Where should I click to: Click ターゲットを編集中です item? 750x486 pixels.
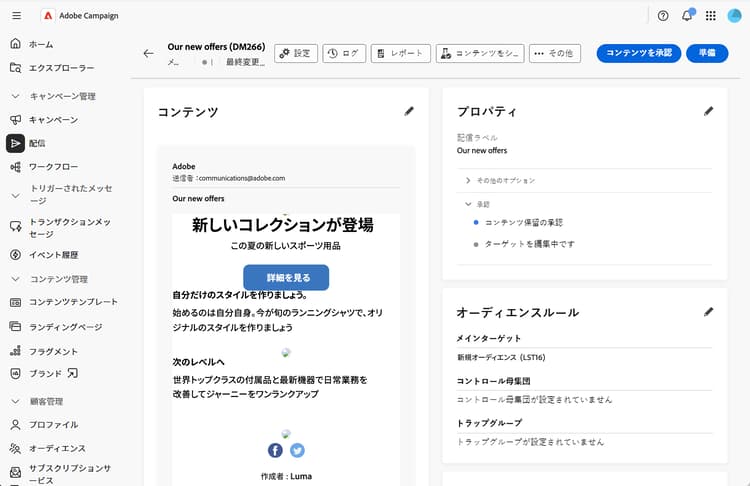[529, 244]
